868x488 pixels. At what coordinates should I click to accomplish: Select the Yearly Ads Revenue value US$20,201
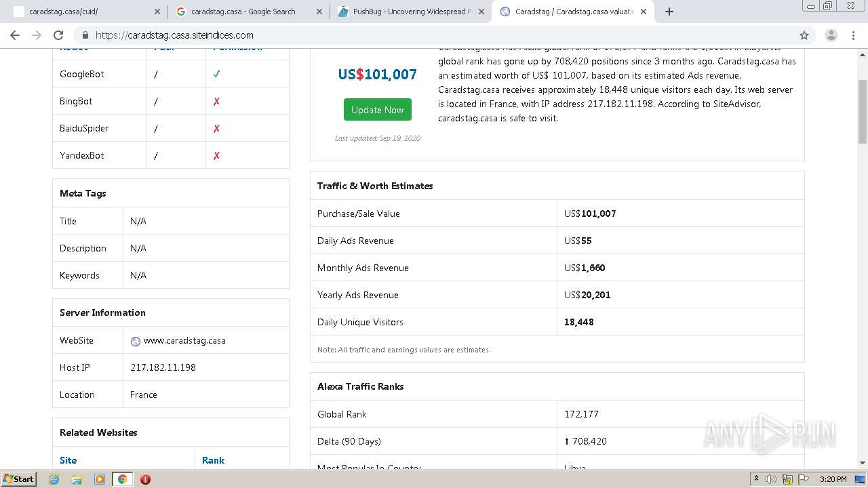click(587, 295)
